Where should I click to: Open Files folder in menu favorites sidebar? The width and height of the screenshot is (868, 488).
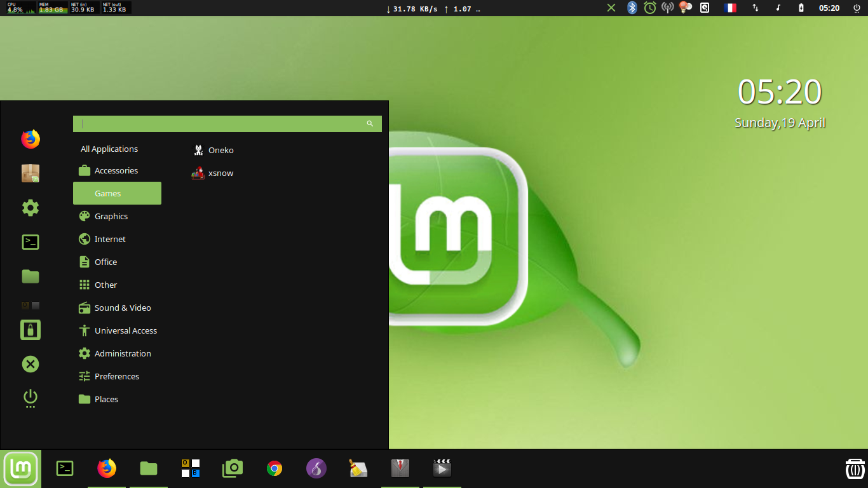pyautogui.click(x=31, y=276)
